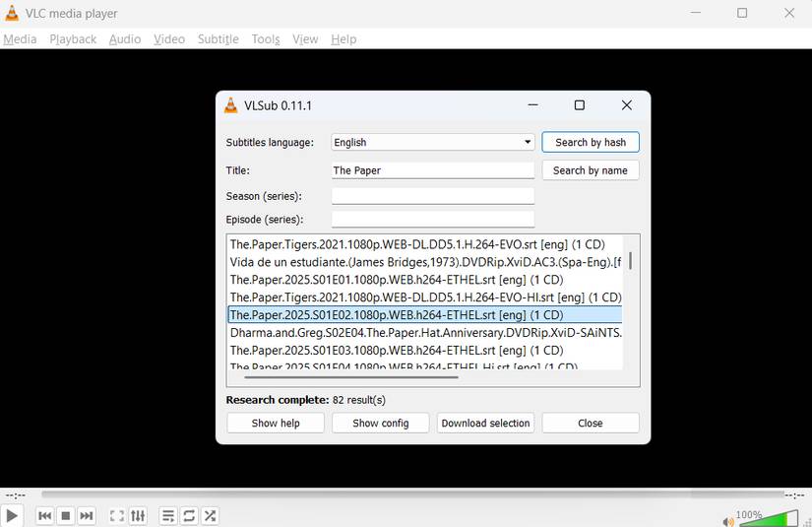Maximize the VLSub dialog
812x527 pixels.
point(580,105)
